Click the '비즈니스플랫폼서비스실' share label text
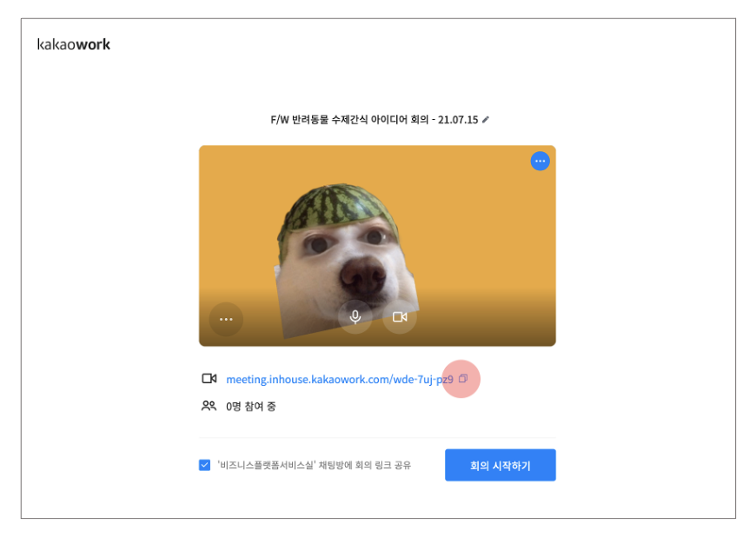756x544 pixels. [x=314, y=465]
